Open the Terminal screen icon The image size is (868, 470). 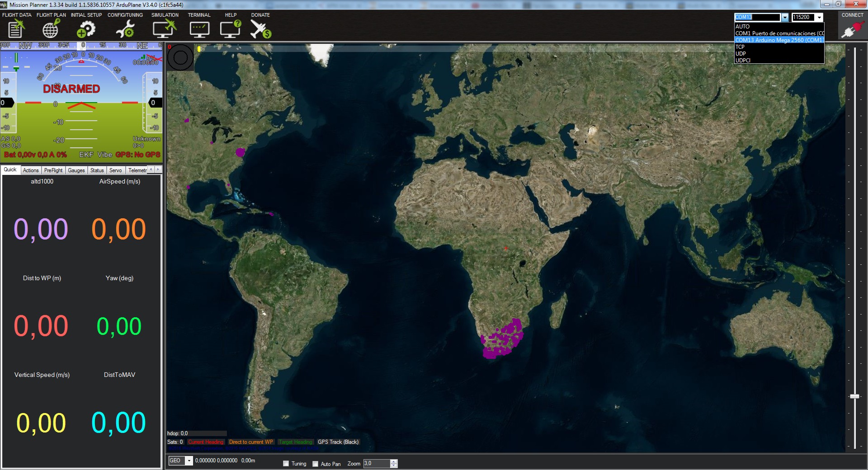199,29
